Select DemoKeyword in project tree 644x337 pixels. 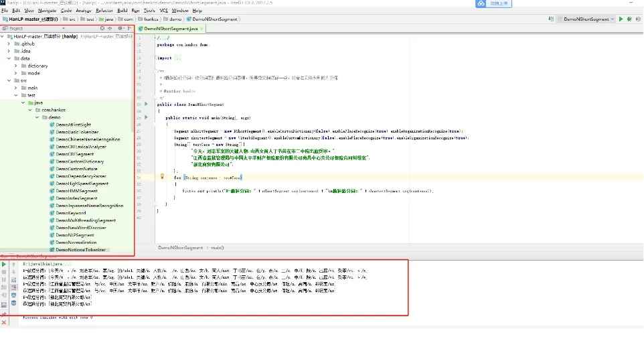pyautogui.click(x=71, y=213)
